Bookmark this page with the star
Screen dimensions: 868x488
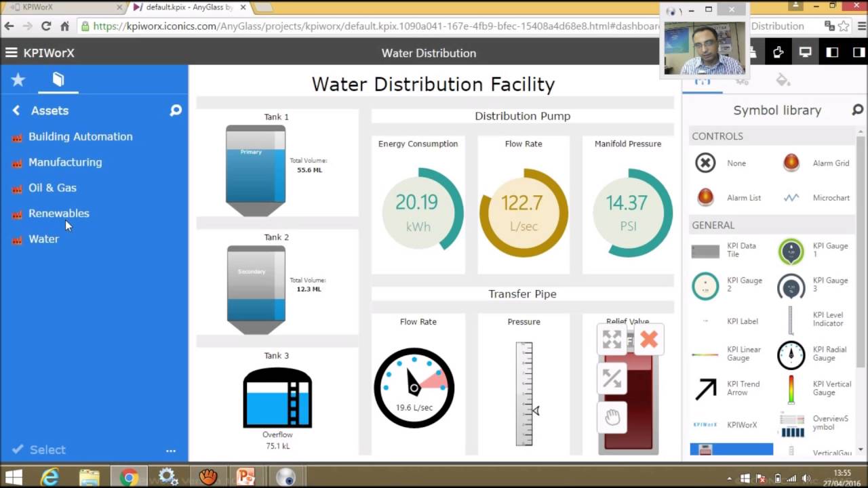[844, 26]
